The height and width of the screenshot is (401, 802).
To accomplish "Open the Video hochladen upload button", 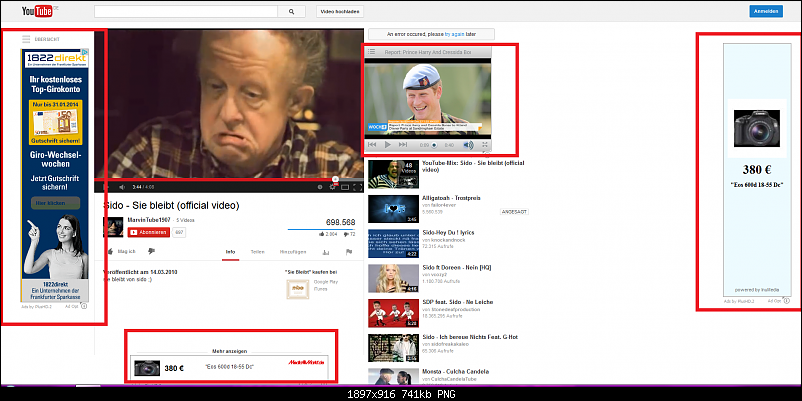I will (340, 11).
